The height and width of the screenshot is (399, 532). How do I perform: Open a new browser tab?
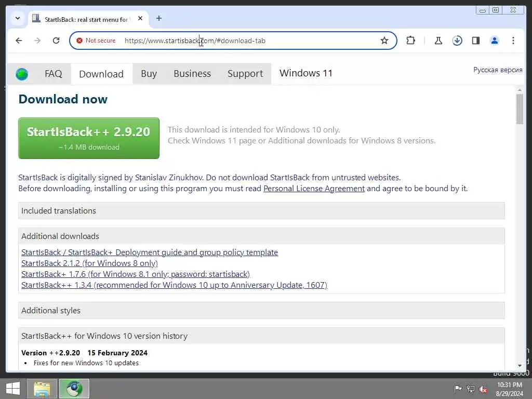[x=159, y=18]
